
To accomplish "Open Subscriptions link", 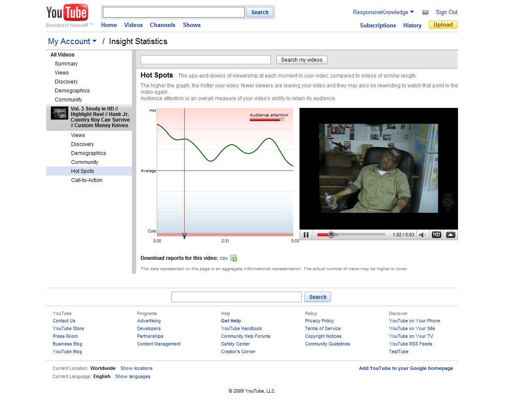I will [x=377, y=26].
